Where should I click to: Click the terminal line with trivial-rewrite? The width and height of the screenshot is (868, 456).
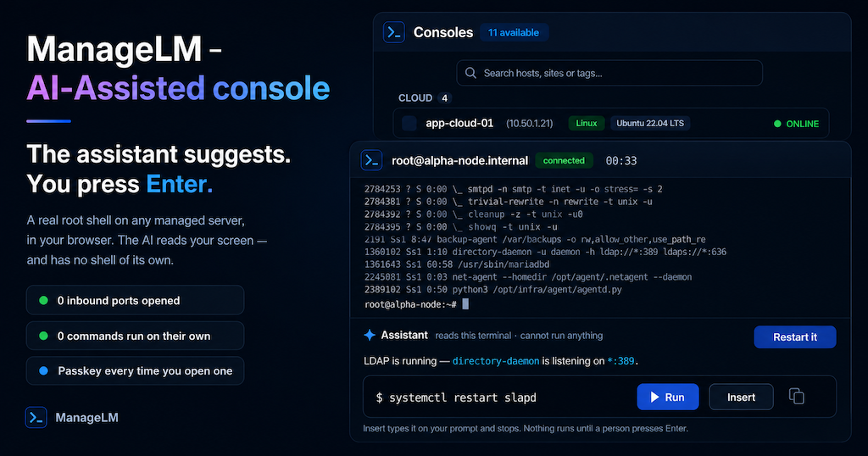[509, 202]
